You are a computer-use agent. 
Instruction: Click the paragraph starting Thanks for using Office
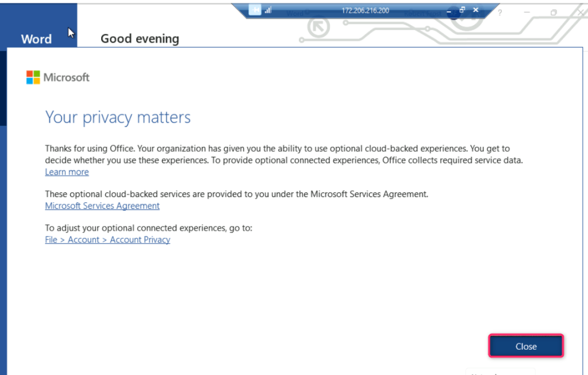click(284, 154)
